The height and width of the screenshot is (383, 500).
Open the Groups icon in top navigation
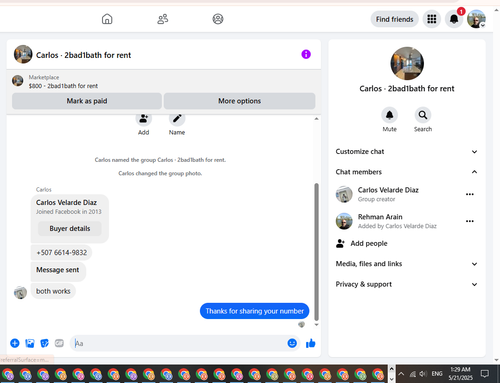coord(218,19)
